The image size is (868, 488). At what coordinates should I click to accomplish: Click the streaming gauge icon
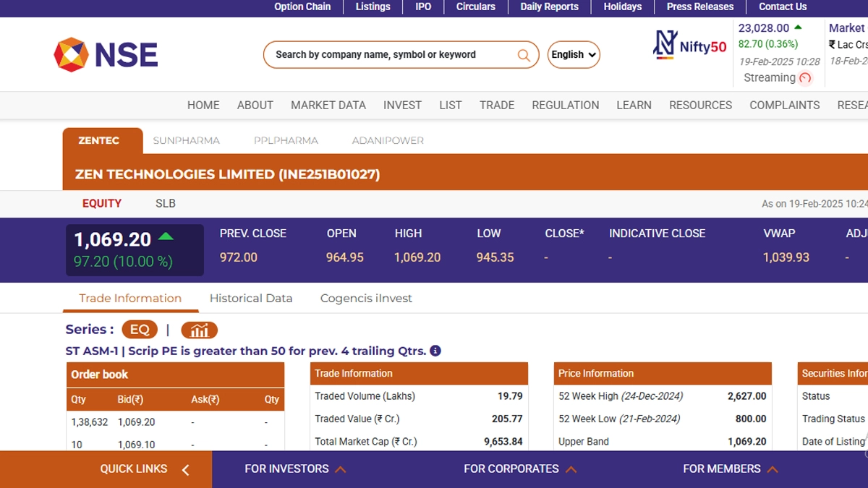805,78
